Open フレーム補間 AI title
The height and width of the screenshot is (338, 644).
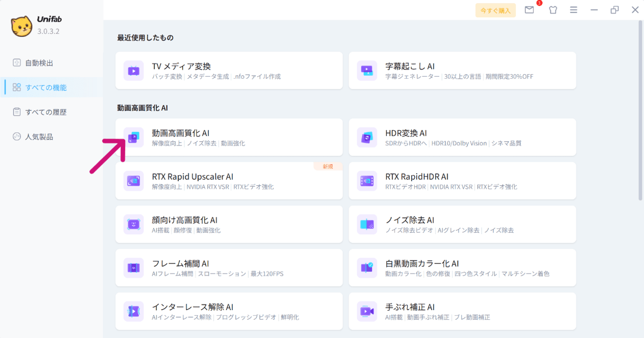click(181, 263)
